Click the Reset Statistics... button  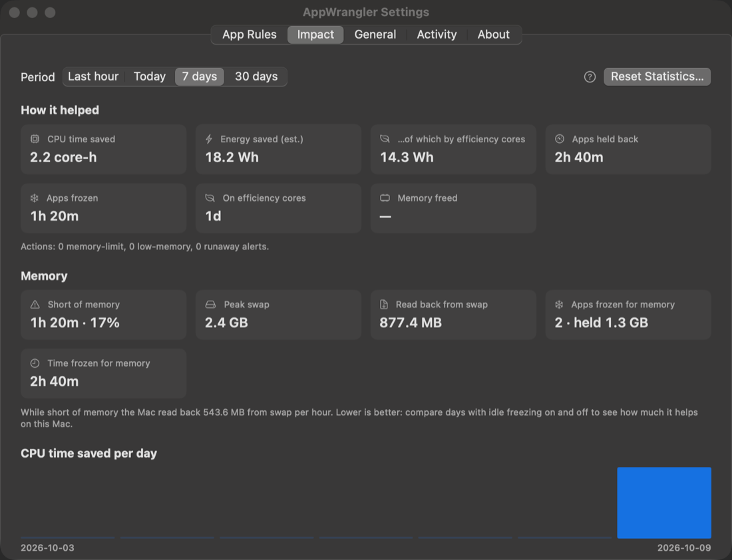click(657, 76)
